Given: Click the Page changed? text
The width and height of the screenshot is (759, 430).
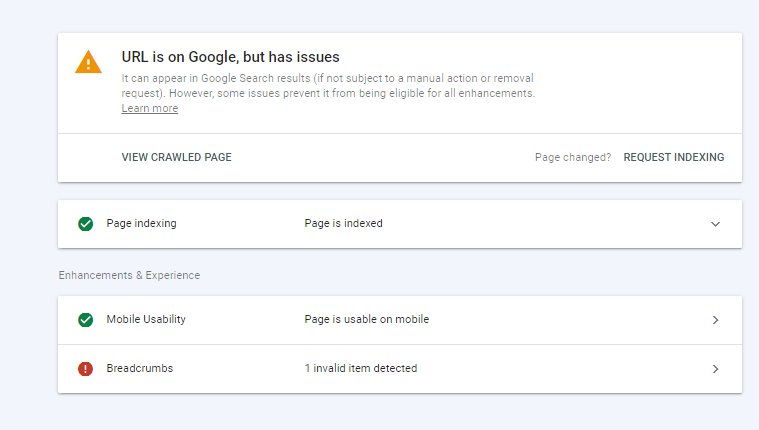Looking at the screenshot, I should point(573,157).
